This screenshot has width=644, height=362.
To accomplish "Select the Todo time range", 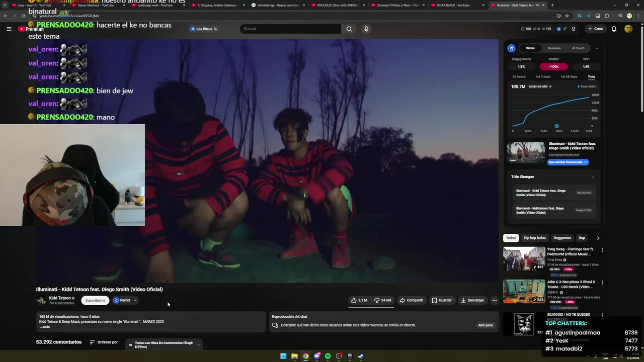I will pyautogui.click(x=591, y=76).
